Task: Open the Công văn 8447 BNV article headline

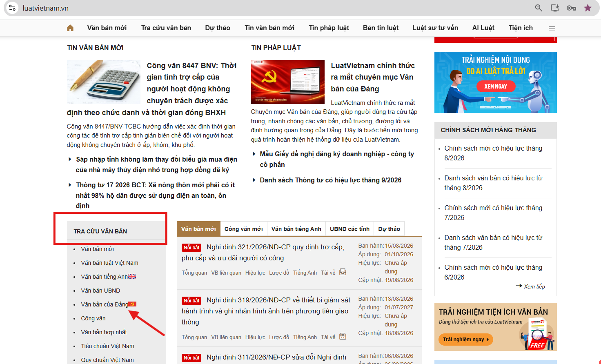Action: pos(151,89)
